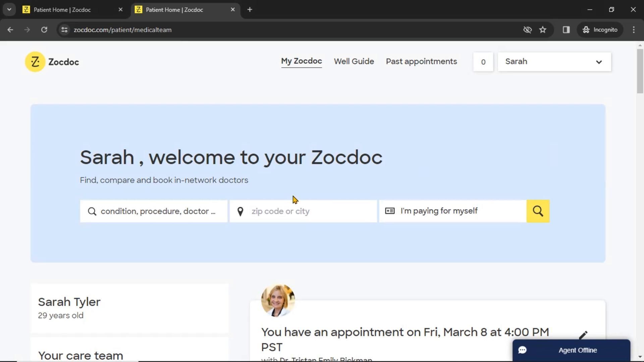
Task: Click the zip code or city field
Action: (309, 211)
